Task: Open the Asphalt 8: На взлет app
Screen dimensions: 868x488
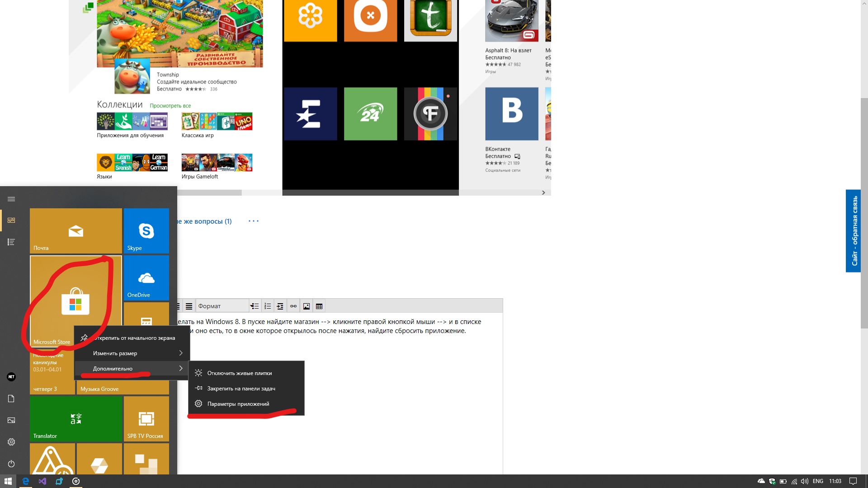Action: (512, 37)
